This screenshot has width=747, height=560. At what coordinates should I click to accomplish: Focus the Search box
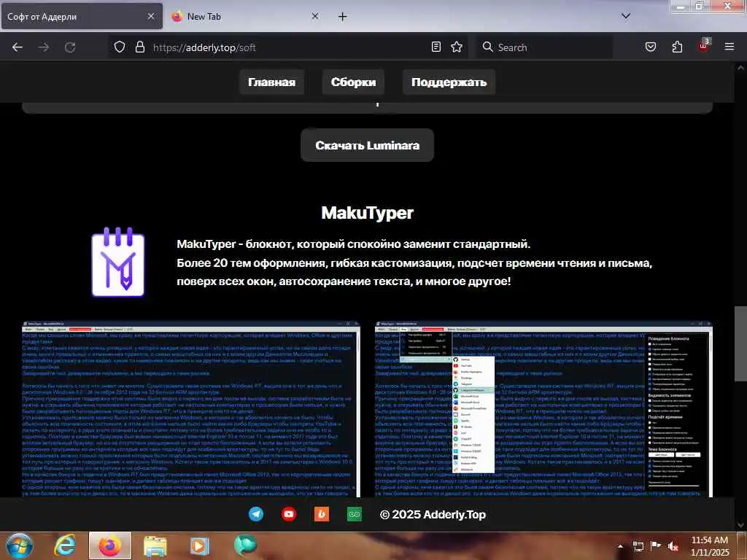(x=543, y=47)
